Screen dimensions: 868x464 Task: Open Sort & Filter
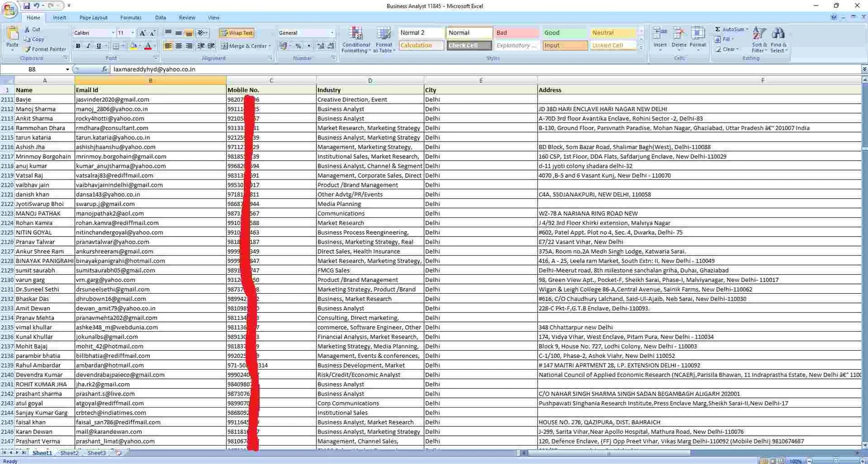759,40
